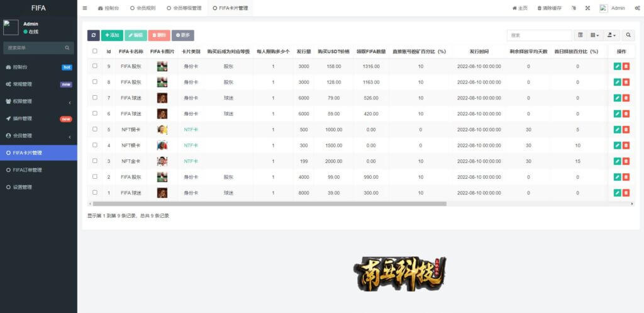Click the 编辑 (edit) toolbar button
Screen dimensions: 644x313
click(136, 35)
